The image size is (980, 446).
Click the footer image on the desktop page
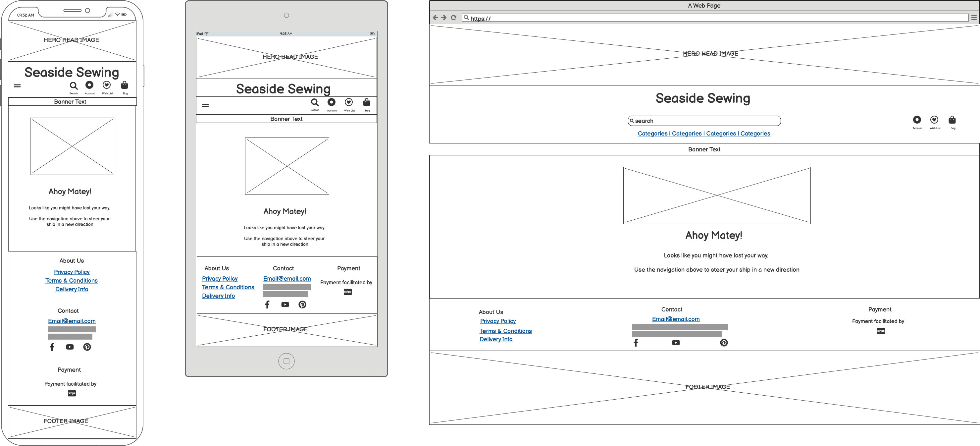(704, 388)
